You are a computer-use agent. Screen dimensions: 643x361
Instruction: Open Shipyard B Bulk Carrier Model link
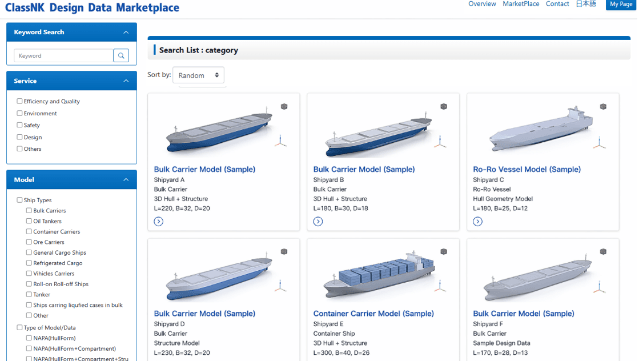point(364,169)
